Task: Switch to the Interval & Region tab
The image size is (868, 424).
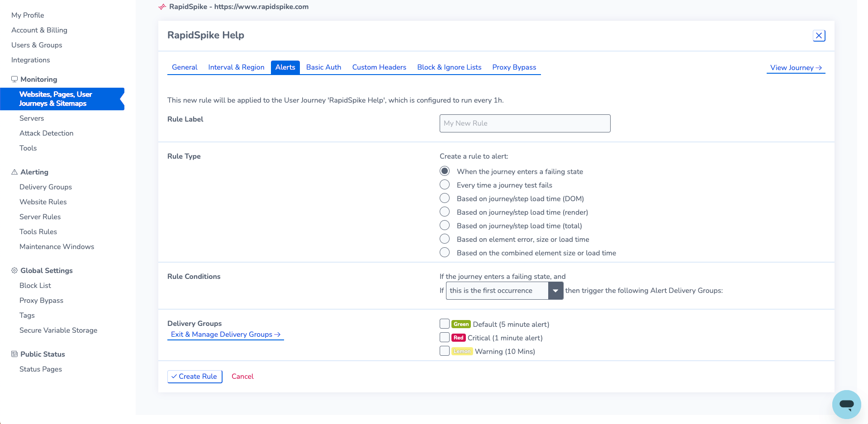Action: 236,67
